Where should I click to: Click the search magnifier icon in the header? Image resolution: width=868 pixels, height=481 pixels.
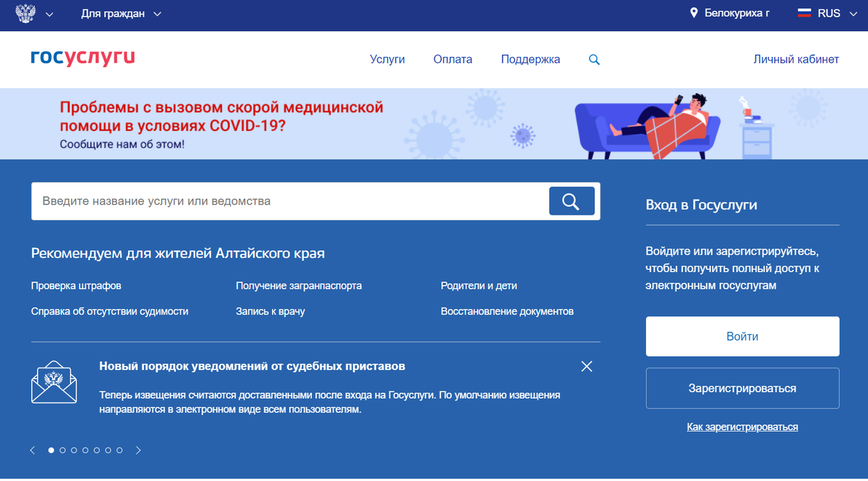(x=594, y=59)
